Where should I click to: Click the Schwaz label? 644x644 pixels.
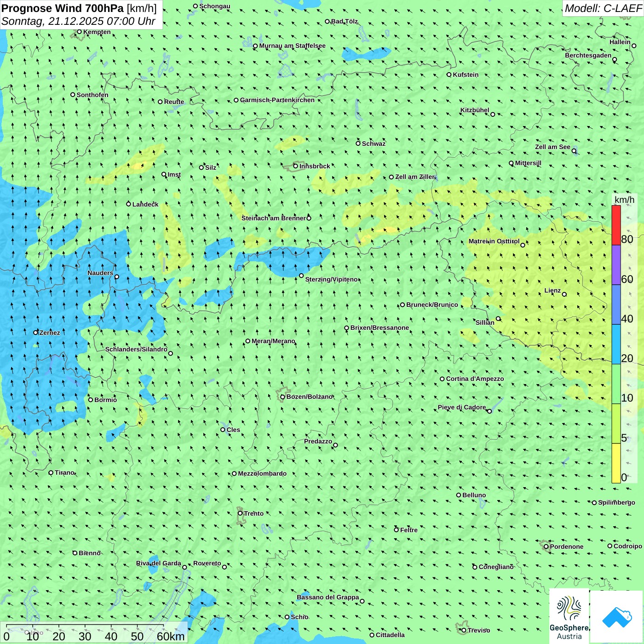374,144
